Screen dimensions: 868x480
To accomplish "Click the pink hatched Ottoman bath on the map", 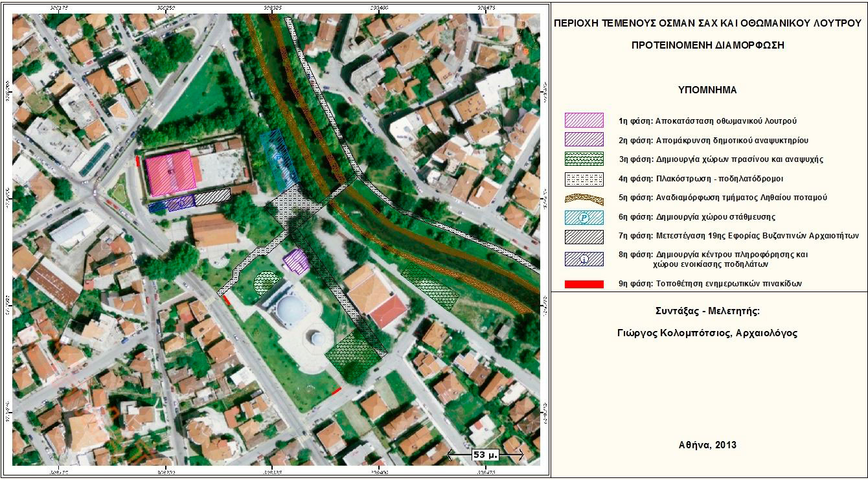I will [170, 174].
